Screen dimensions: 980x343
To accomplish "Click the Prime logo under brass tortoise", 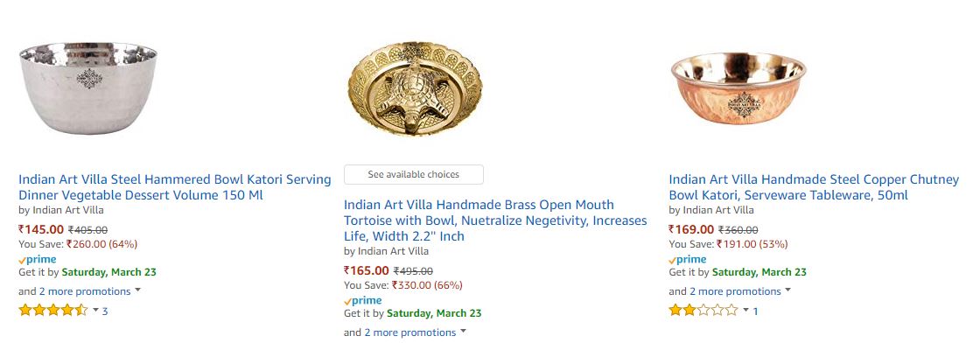I will (x=362, y=300).
